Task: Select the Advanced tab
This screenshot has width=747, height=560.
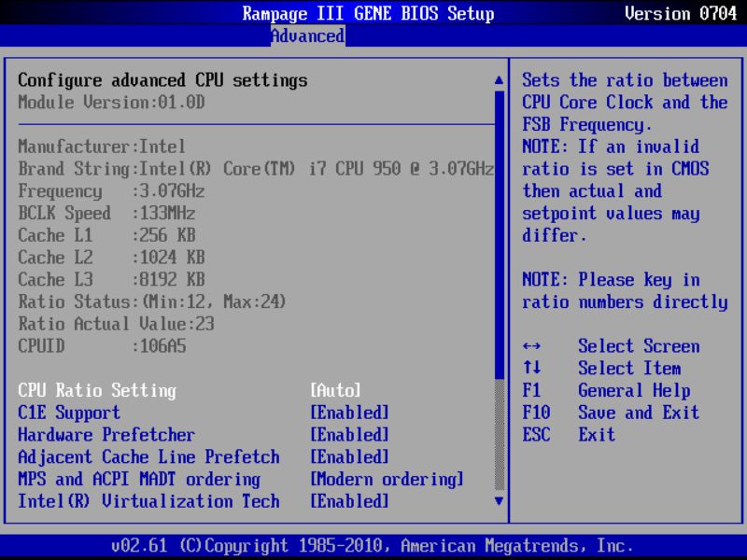Action: (308, 35)
